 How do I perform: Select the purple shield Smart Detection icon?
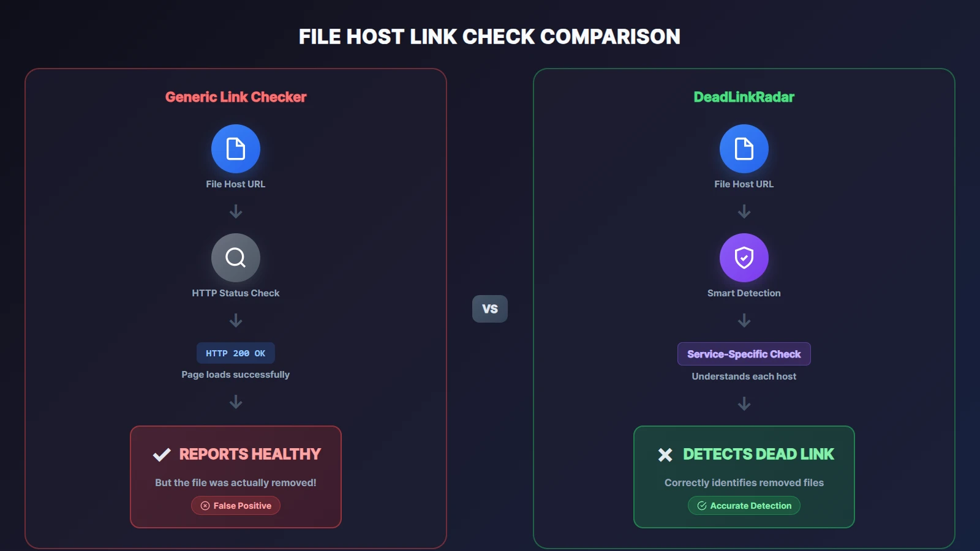pos(744,258)
